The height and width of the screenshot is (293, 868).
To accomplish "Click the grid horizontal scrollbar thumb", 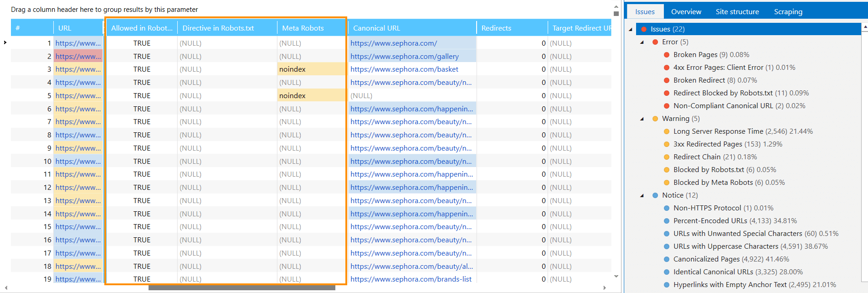I will [x=241, y=288].
